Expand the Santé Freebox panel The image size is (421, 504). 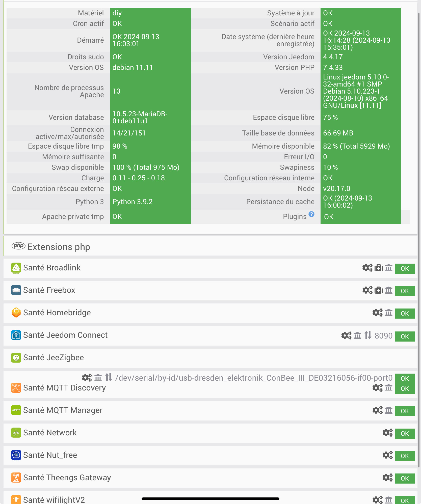coord(49,290)
